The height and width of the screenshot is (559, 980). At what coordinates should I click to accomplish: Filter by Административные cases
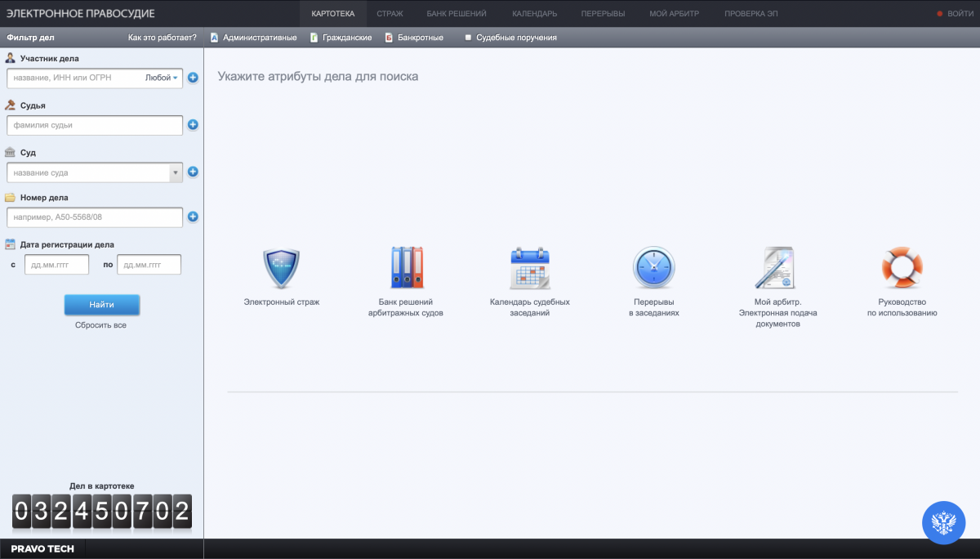click(253, 38)
